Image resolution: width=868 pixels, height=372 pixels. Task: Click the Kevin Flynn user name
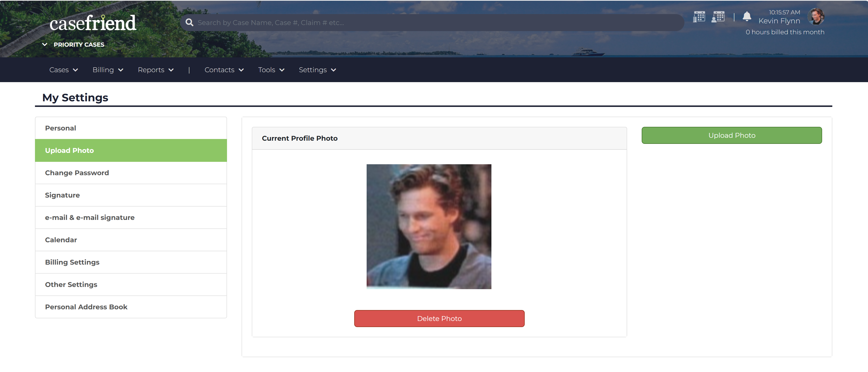(779, 21)
